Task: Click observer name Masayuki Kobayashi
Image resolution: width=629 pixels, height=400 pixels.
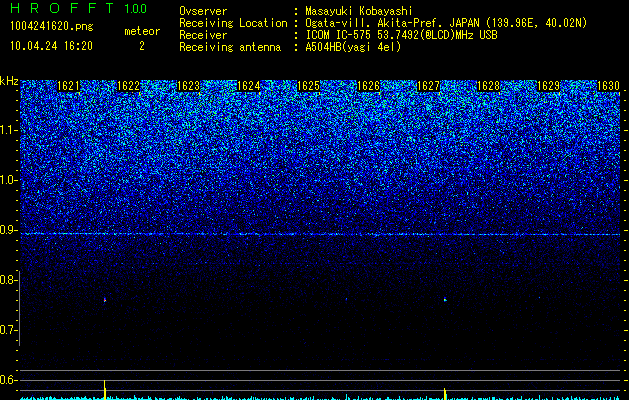Action: 359,11
